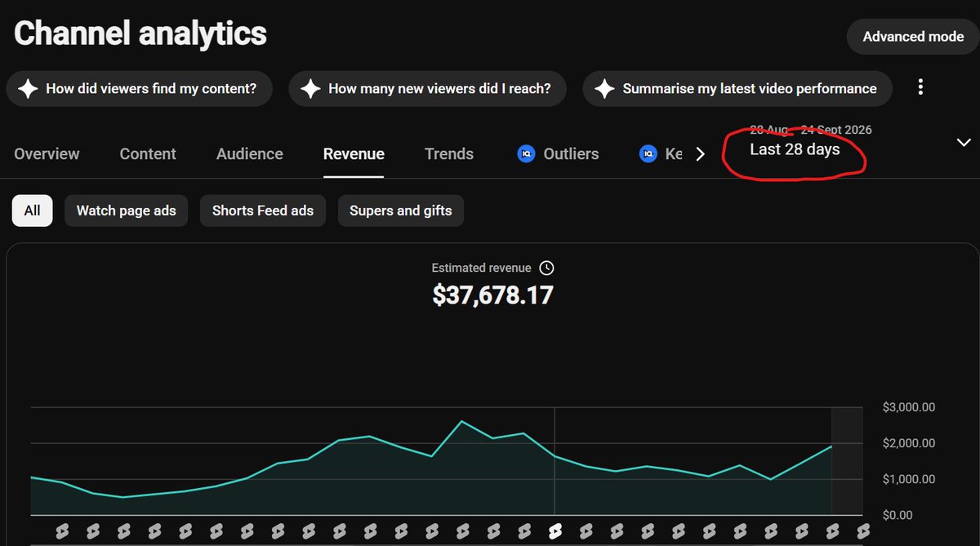The image size is (980, 546).
Task: Click the Estimated revenue label
Action: point(482,268)
